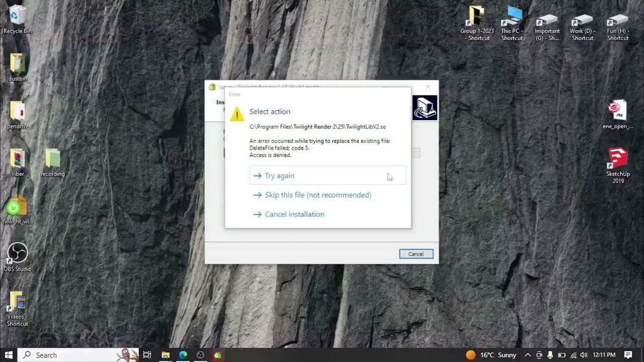Click 'DeleteFile failed; code 5.' text

(x=279, y=148)
